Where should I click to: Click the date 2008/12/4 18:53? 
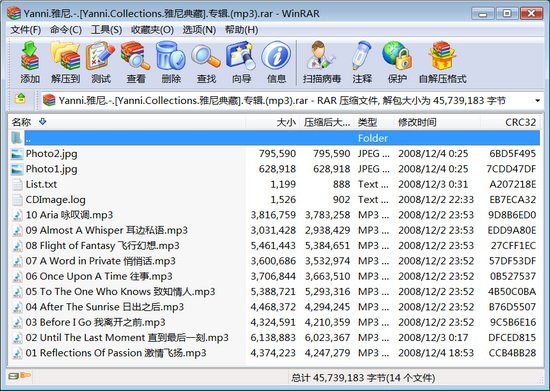[436, 353]
